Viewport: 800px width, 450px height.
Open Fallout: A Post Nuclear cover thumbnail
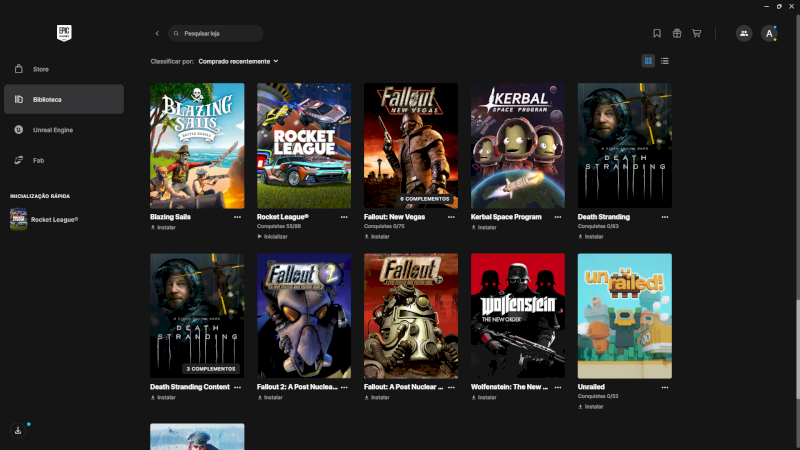tap(411, 316)
